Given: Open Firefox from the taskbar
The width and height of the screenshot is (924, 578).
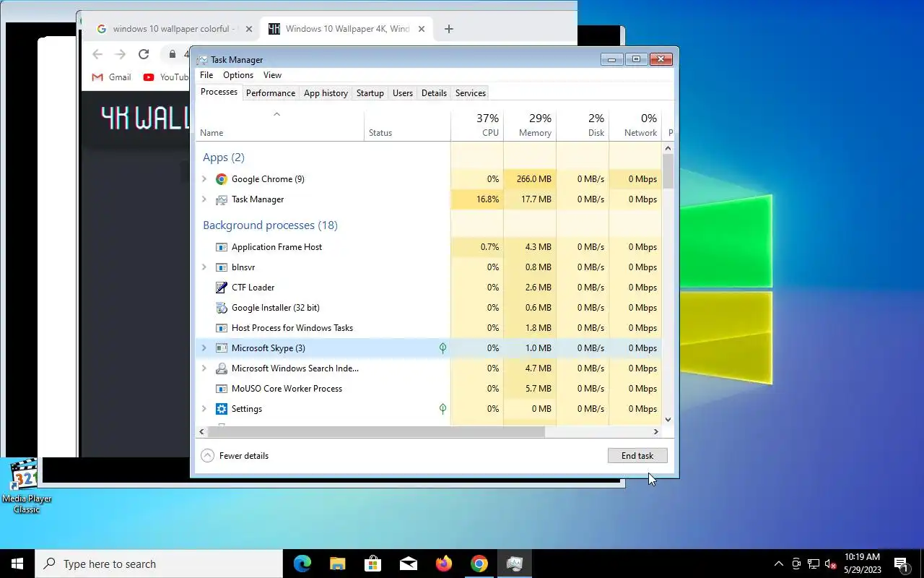Looking at the screenshot, I should click(443, 564).
